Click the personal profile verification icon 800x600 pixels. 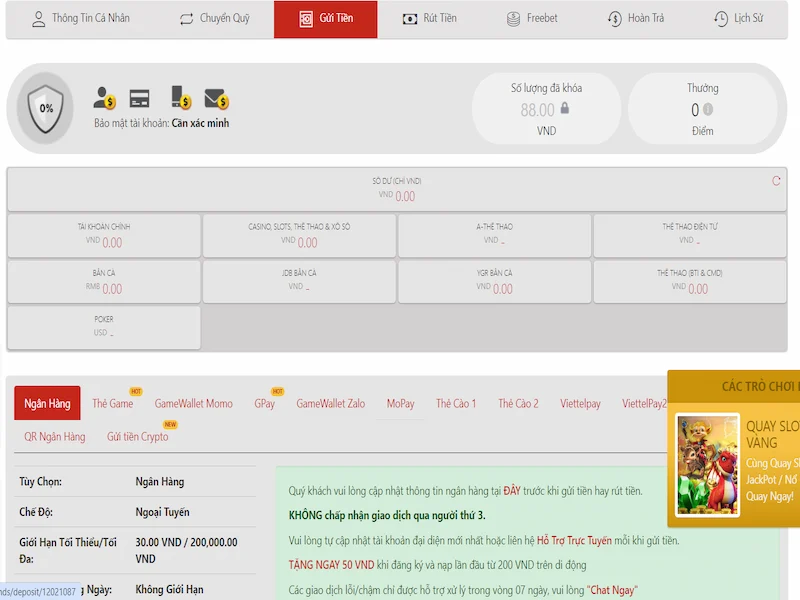104,98
